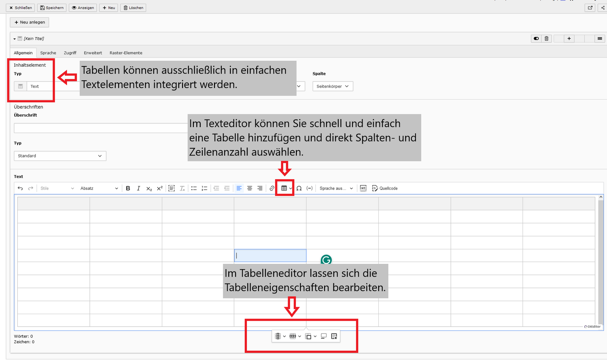Add a new element with the plus icon
This screenshot has height=364, width=607.
click(569, 39)
